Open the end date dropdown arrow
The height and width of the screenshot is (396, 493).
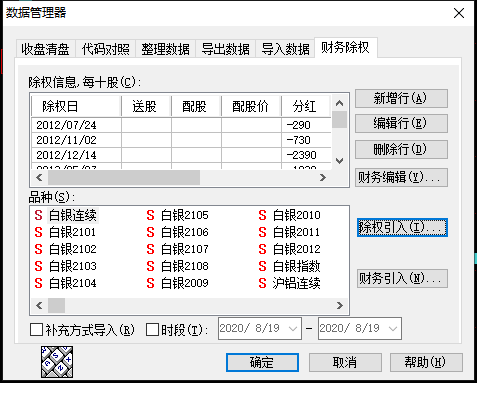pos(393,329)
